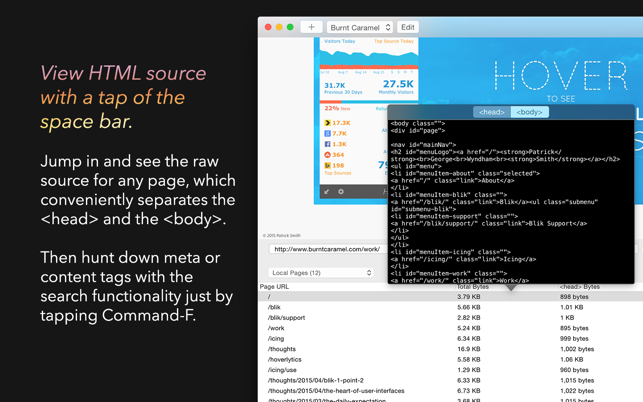
Task: Click the Bing icon beside 198
Action: click(x=327, y=165)
